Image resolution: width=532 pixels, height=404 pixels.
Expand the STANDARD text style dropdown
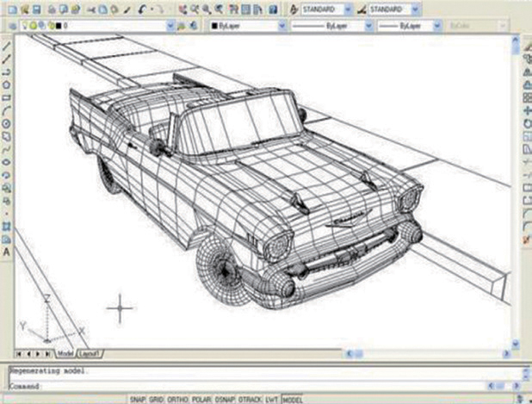click(349, 9)
